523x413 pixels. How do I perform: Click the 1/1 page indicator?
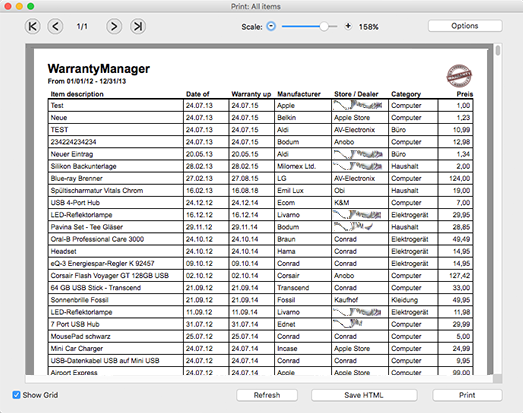point(82,26)
